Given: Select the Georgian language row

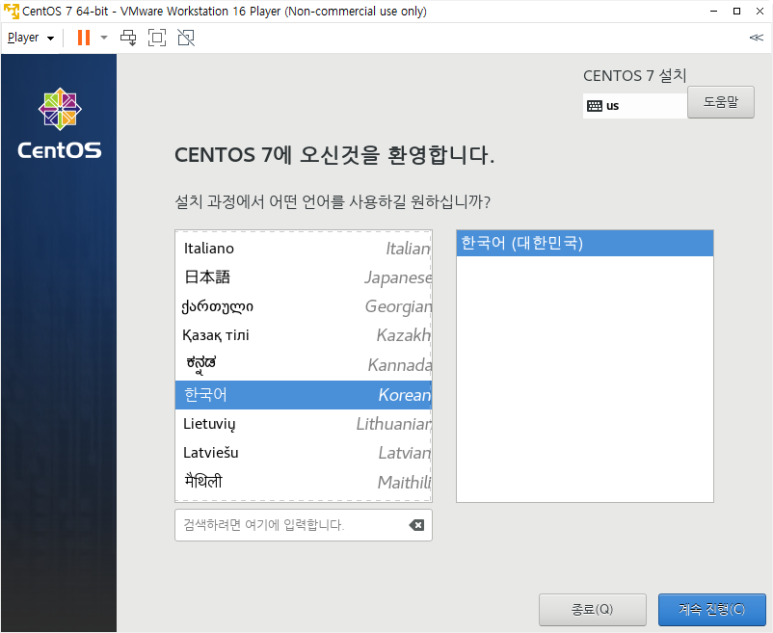Looking at the screenshot, I should [x=303, y=306].
